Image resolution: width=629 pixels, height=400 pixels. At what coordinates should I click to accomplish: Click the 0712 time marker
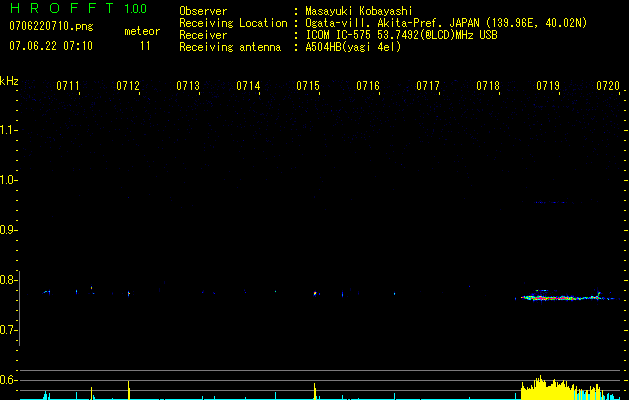coord(128,86)
